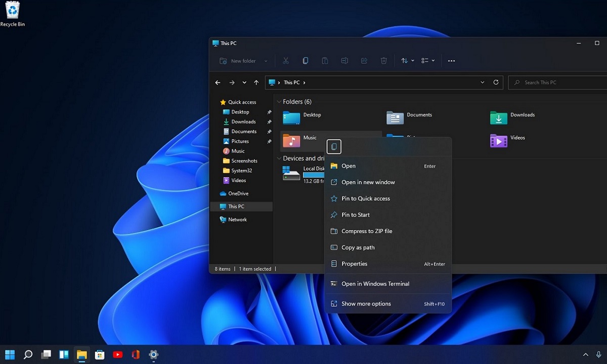Unpin Pictures using the pin icon
607x364 pixels.
point(269,141)
